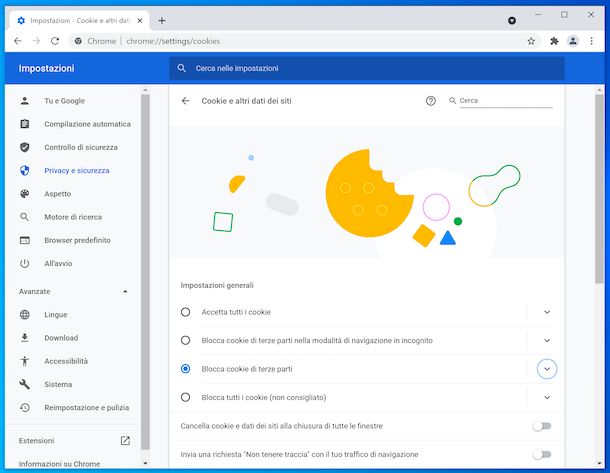Expand Blocca tutti i cookie chevron
This screenshot has width=610, height=473.
[547, 397]
